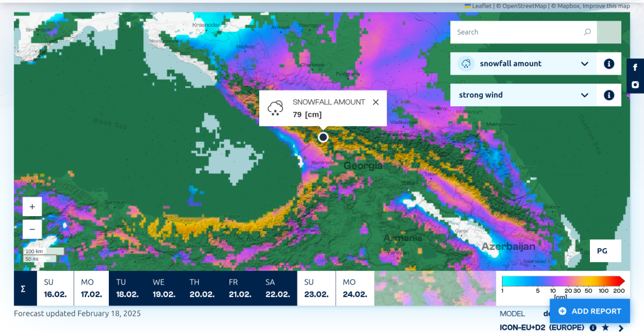The height and width of the screenshot is (333, 644).
Task: Click the PG button on map
Action: point(606,251)
